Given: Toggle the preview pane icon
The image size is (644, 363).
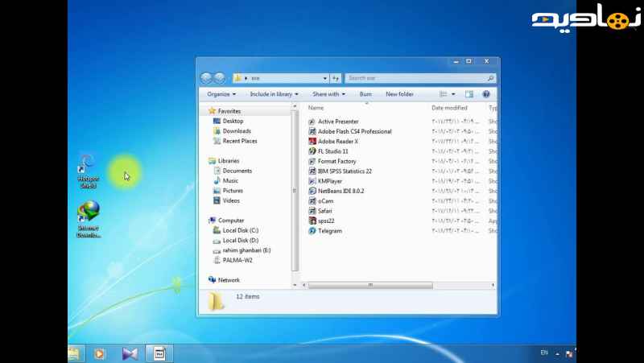Looking at the screenshot, I should (469, 94).
